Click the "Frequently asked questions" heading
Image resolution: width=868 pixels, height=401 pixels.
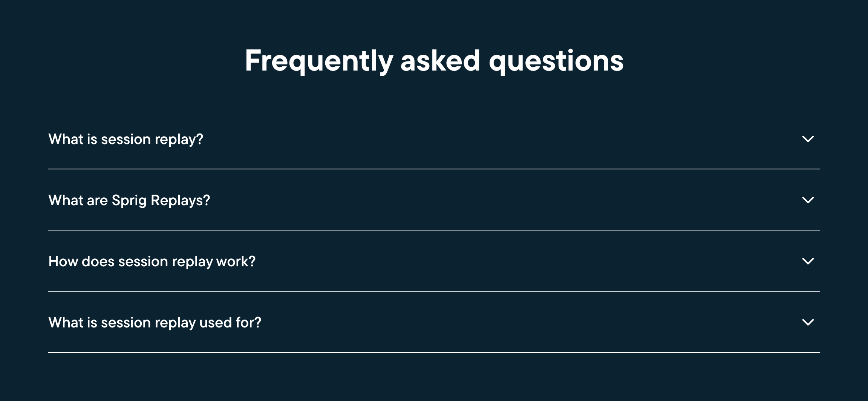click(434, 61)
